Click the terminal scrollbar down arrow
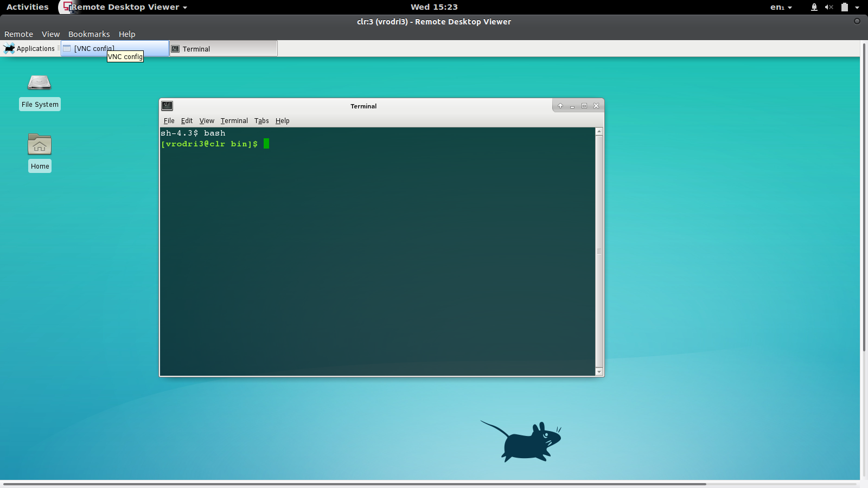The width and height of the screenshot is (868, 488). click(599, 371)
